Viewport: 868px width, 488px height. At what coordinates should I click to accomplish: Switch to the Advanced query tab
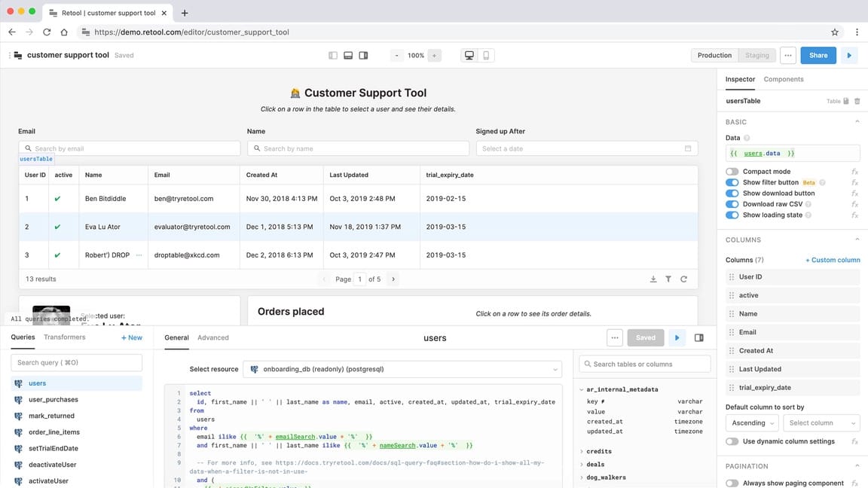click(212, 337)
